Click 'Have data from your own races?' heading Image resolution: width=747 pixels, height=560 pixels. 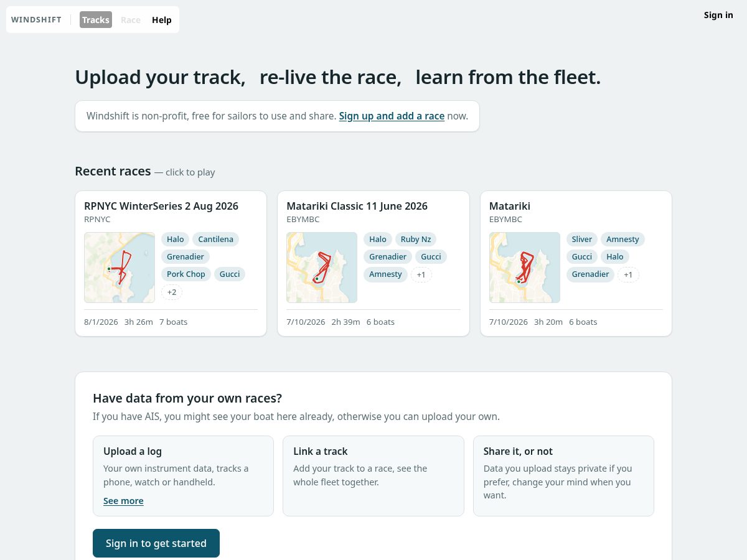tap(187, 398)
